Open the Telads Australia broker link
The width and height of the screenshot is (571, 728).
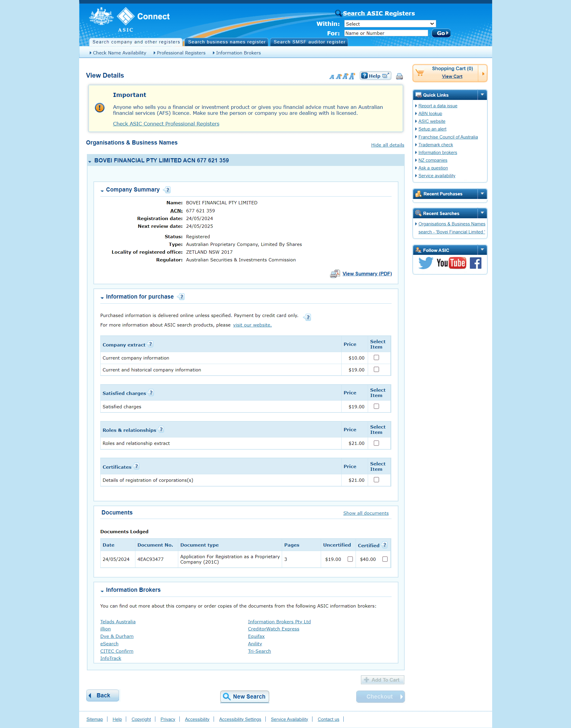[118, 622]
